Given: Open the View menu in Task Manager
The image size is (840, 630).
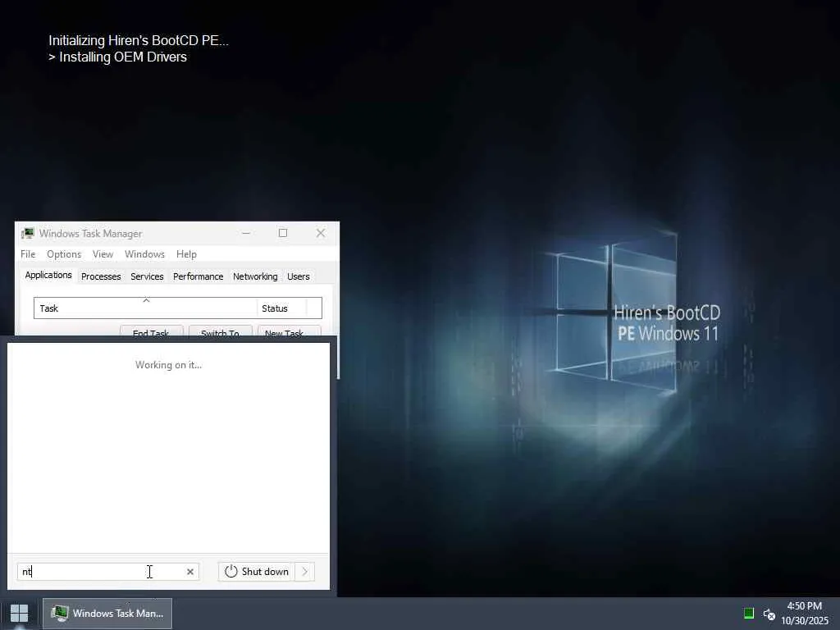Looking at the screenshot, I should 103,254.
